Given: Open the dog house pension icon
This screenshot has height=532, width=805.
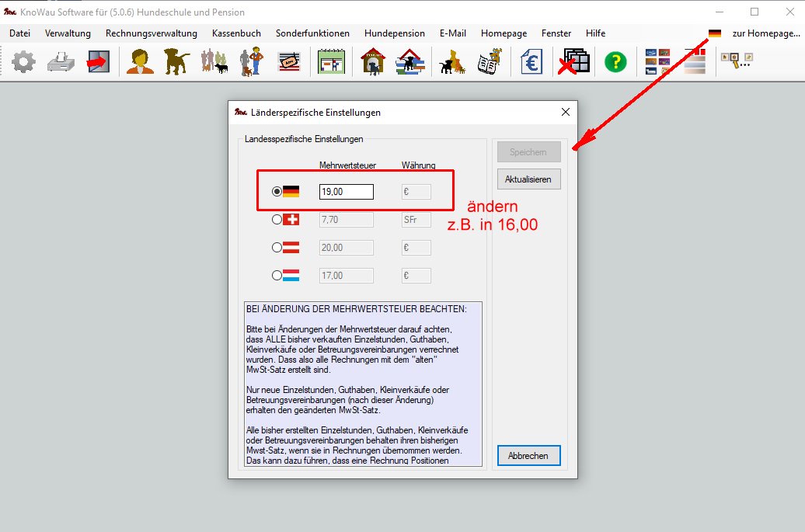Looking at the screenshot, I should (x=373, y=61).
